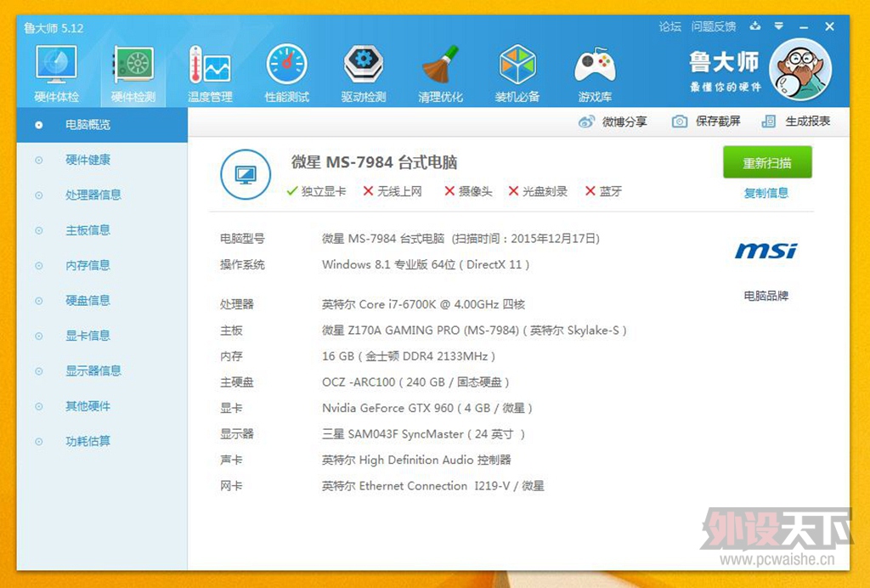
Task: Click the 鲁大师 mascot avatar
Action: pyautogui.click(x=800, y=71)
